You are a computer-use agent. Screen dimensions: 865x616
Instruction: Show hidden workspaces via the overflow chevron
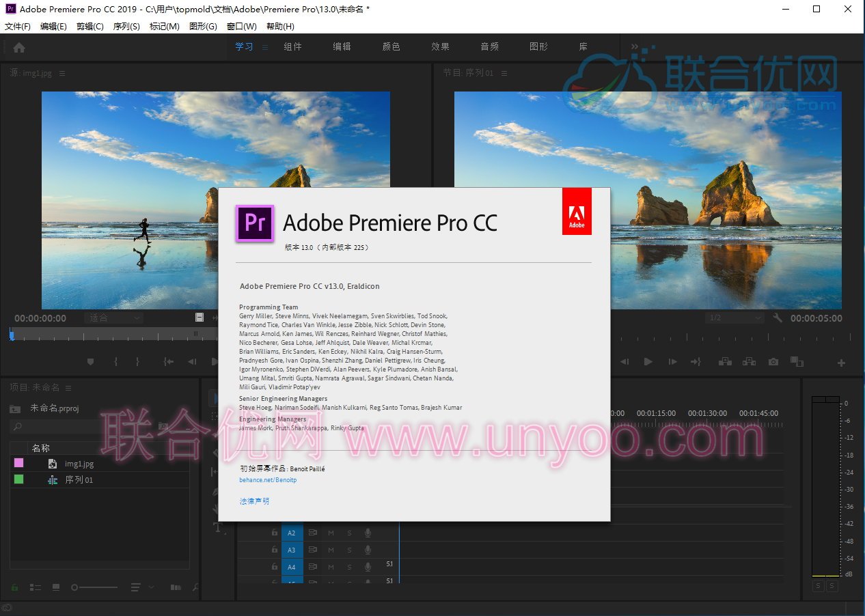point(635,47)
